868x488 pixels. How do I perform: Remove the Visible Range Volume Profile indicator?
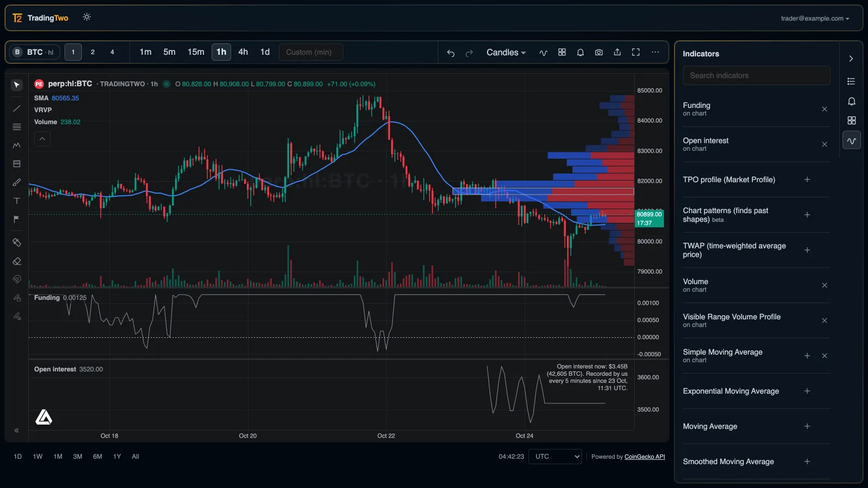coord(825,320)
